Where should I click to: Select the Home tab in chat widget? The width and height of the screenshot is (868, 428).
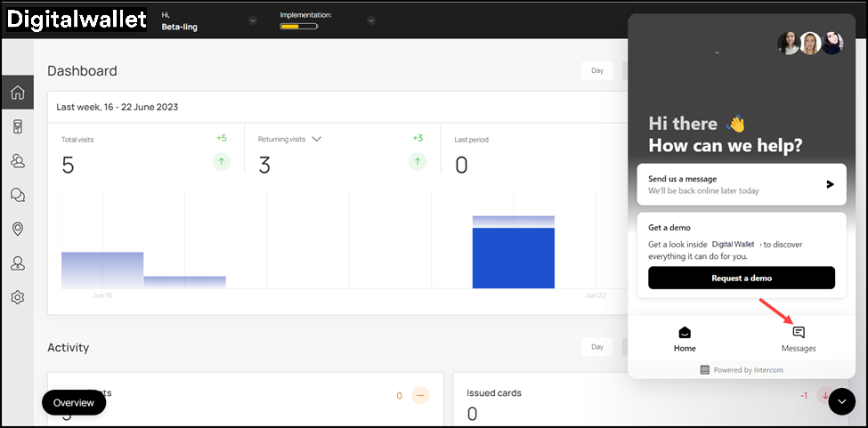pos(685,338)
